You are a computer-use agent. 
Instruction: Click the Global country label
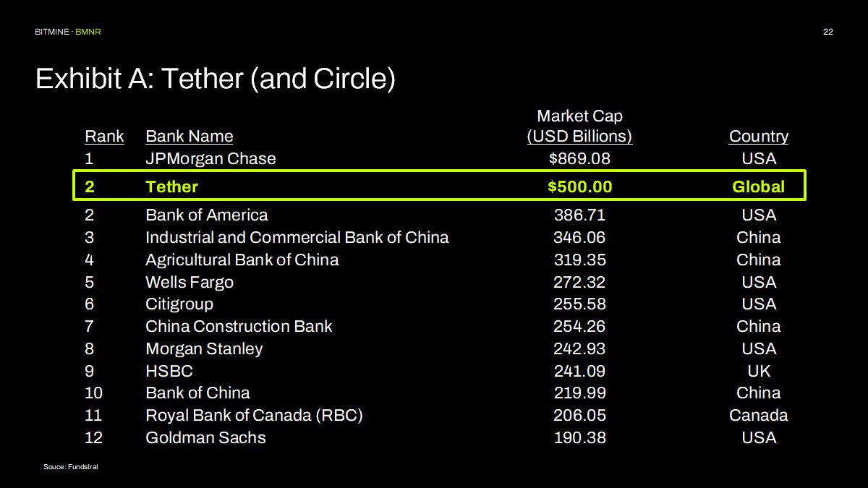[x=758, y=187]
